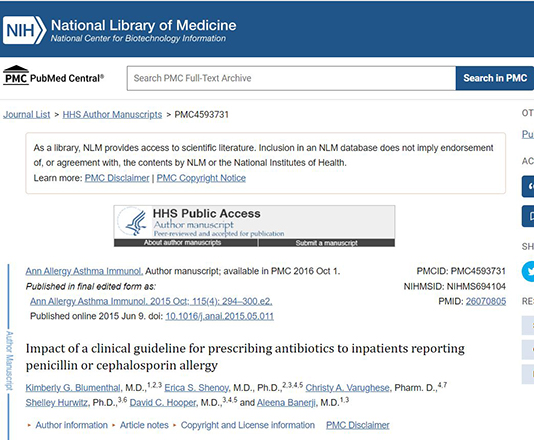This screenshot has width=534, height=440.
Task: Open HHS Author Manuscripts breadcrumb link
Action: click(x=112, y=114)
